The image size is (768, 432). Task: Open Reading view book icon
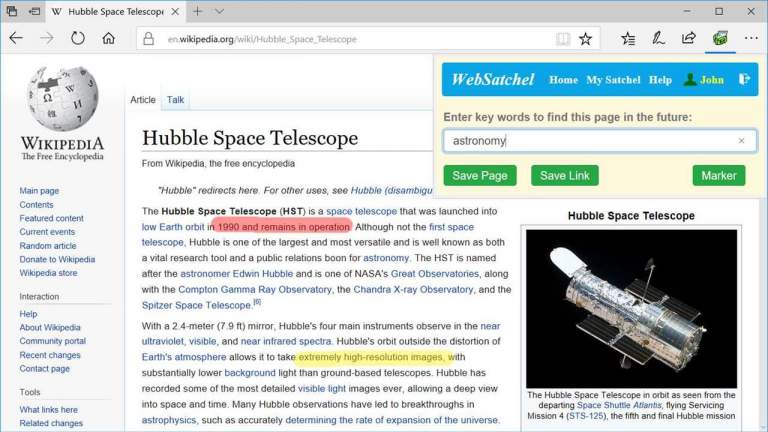[x=563, y=39]
